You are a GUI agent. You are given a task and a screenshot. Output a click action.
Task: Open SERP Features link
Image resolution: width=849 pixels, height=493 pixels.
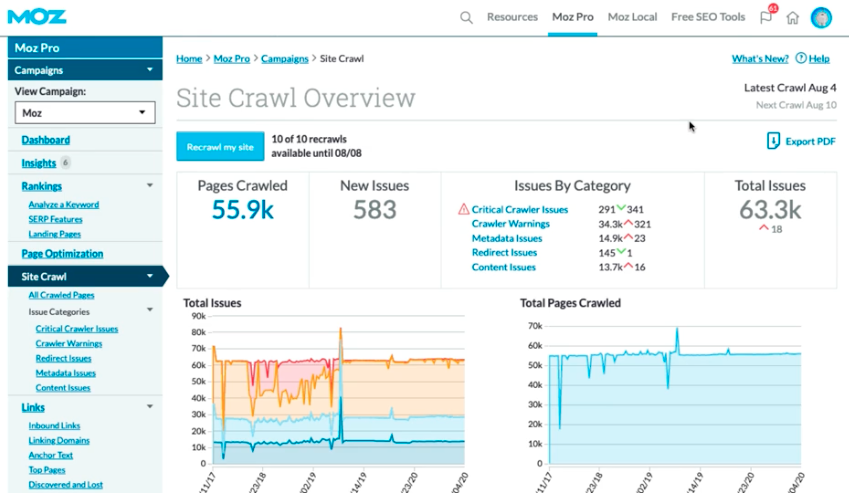pos(55,219)
